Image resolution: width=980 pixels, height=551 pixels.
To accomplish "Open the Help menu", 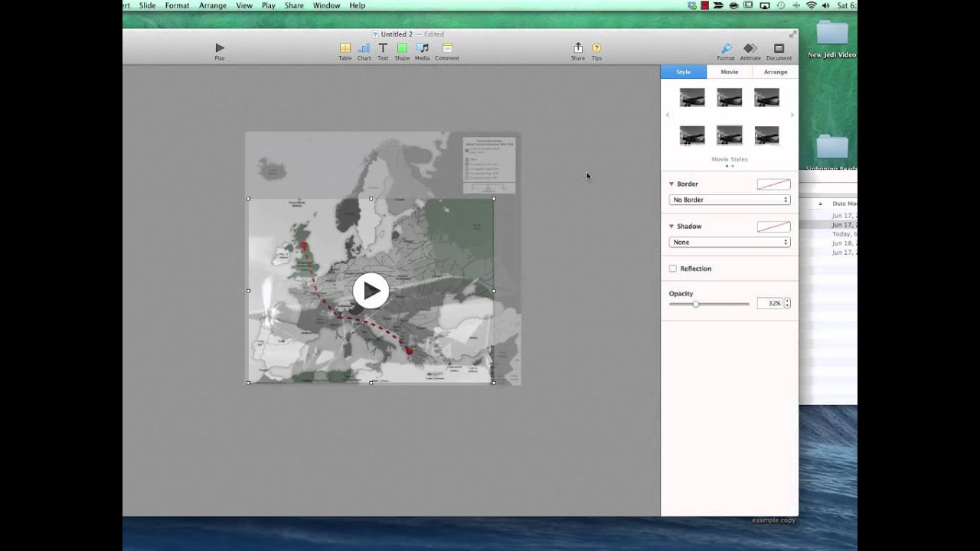I will click(358, 5).
